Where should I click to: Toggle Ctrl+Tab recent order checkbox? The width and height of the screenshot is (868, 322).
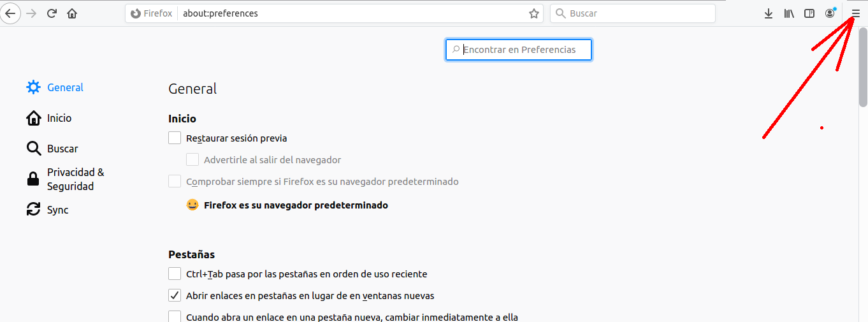coord(175,274)
